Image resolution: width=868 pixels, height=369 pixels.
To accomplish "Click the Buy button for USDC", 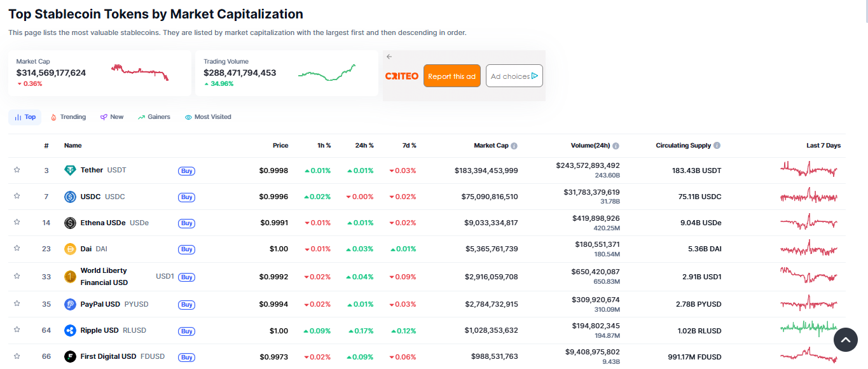I will click(186, 197).
